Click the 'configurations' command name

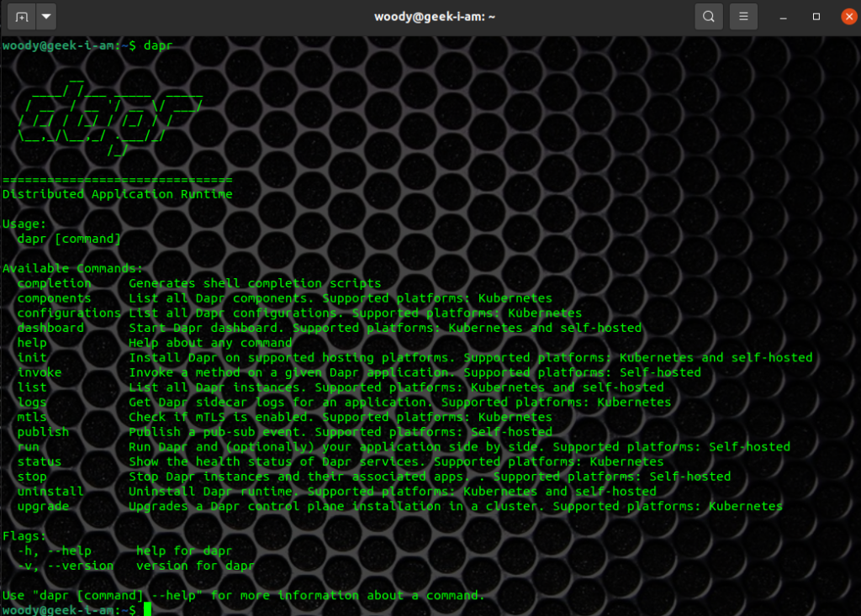tap(69, 313)
